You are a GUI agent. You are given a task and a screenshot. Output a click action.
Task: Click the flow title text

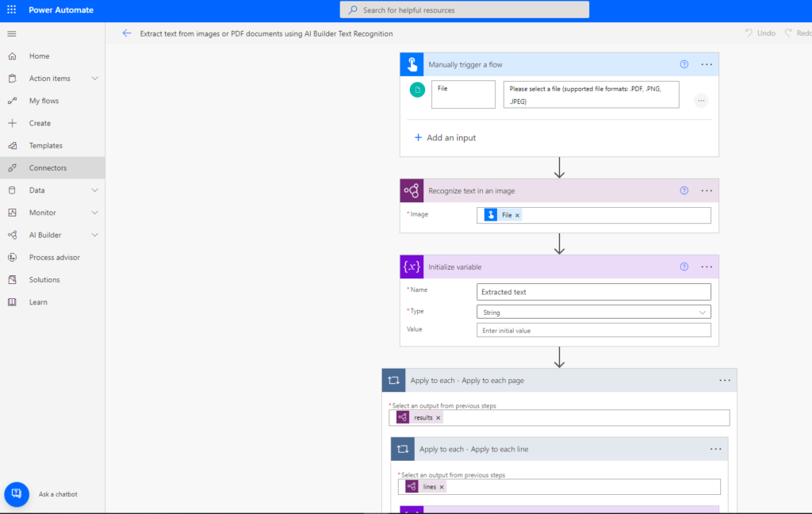coord(266,33)
